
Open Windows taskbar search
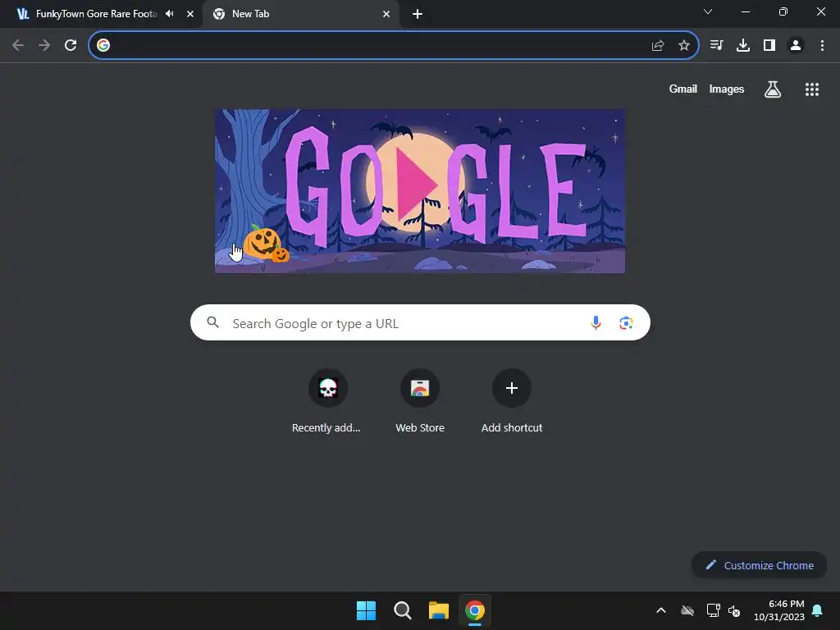tap(402, 610)
